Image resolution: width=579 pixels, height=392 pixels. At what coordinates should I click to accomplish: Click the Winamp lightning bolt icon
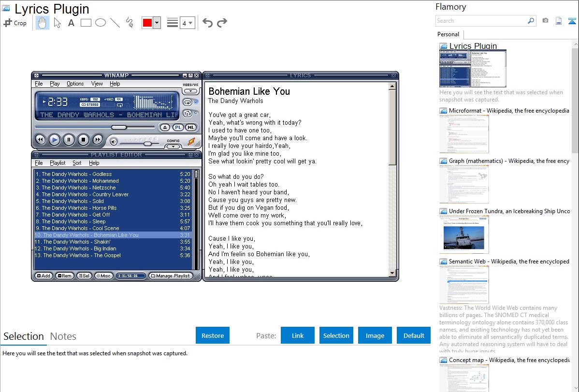(x=191, y=141)
